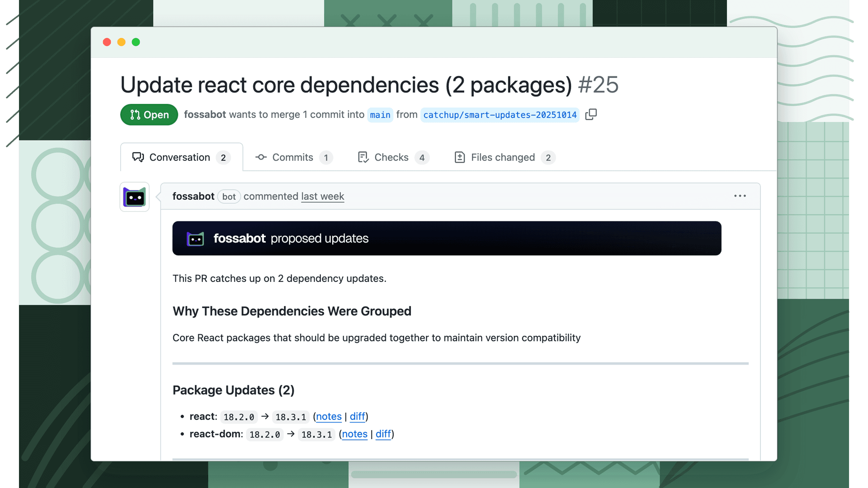Click react's new version 18.3.1

291,417
